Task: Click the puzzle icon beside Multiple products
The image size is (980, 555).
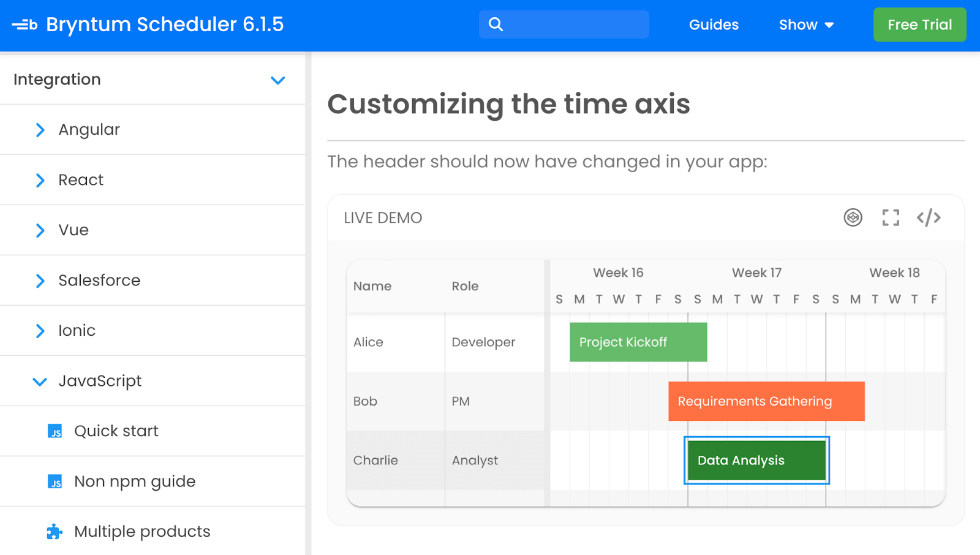Action: (x=55, y=532)
